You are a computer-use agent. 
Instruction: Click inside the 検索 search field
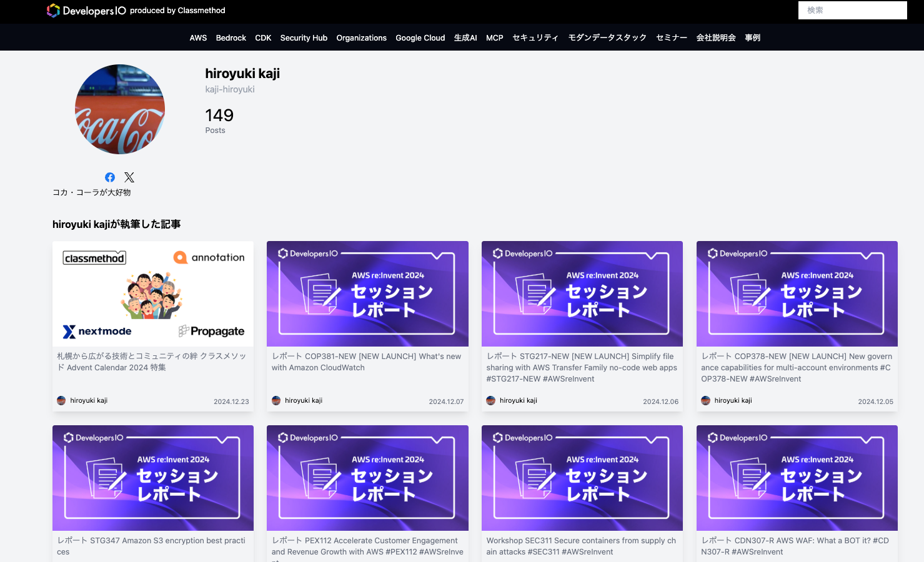click(x=853, y=10)
